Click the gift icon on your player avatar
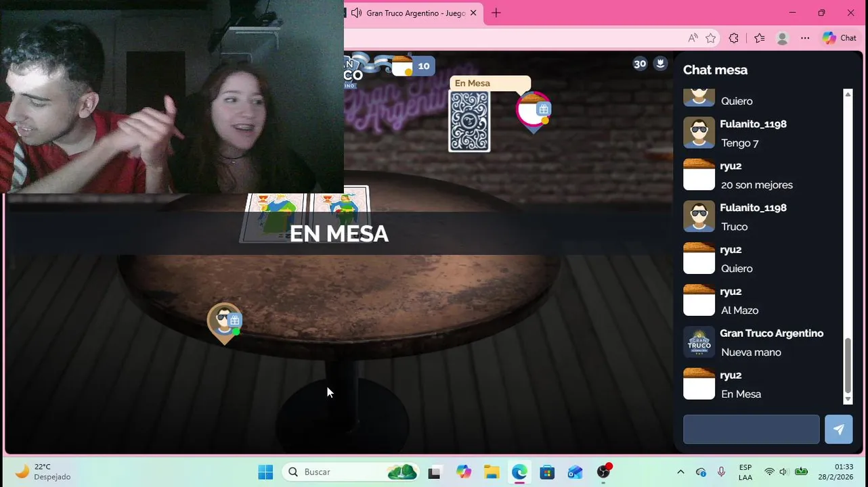Screen dimensions: 868x487 coord(234,321)
